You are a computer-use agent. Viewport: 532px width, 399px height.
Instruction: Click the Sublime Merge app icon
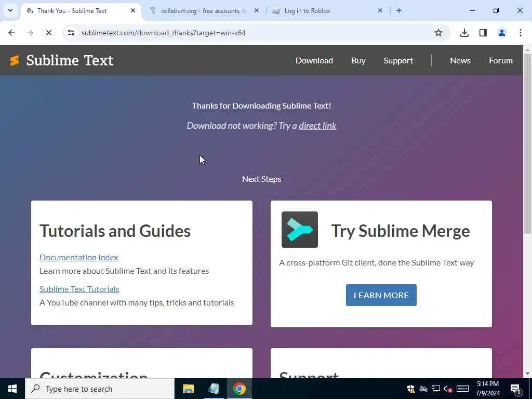300,230
